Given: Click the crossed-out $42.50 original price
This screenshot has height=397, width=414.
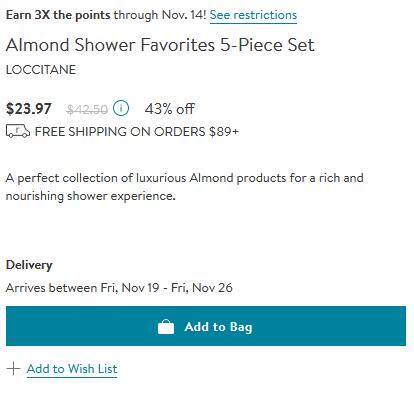Looking at the screenshot, I should click(x=87, y=109).
